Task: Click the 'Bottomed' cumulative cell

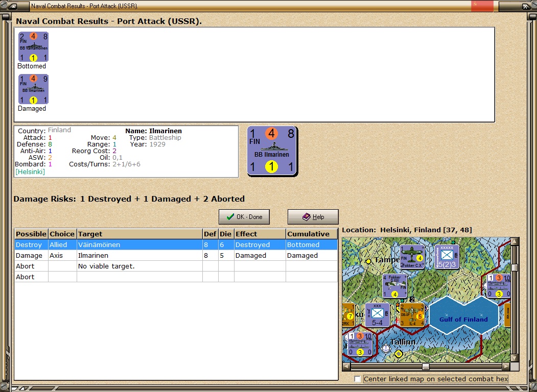Action: pyautogui.click(x=312, y=244)
